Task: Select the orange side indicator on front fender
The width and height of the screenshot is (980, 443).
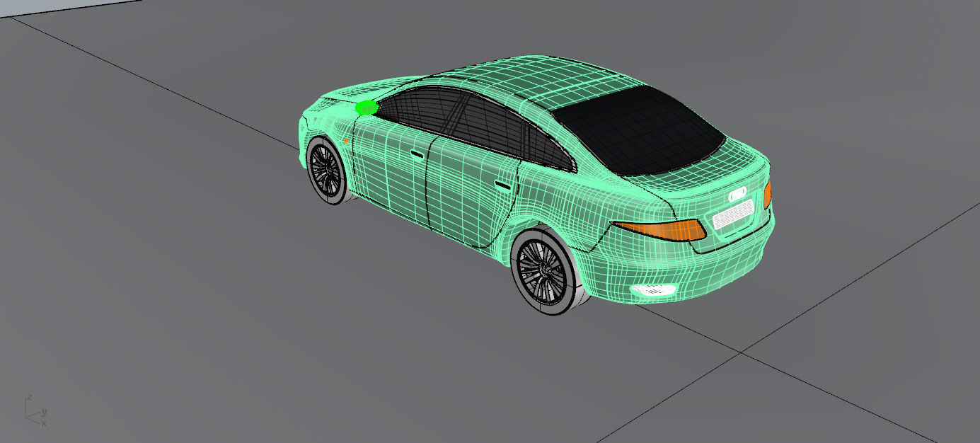Action: (x=346, y=142)
